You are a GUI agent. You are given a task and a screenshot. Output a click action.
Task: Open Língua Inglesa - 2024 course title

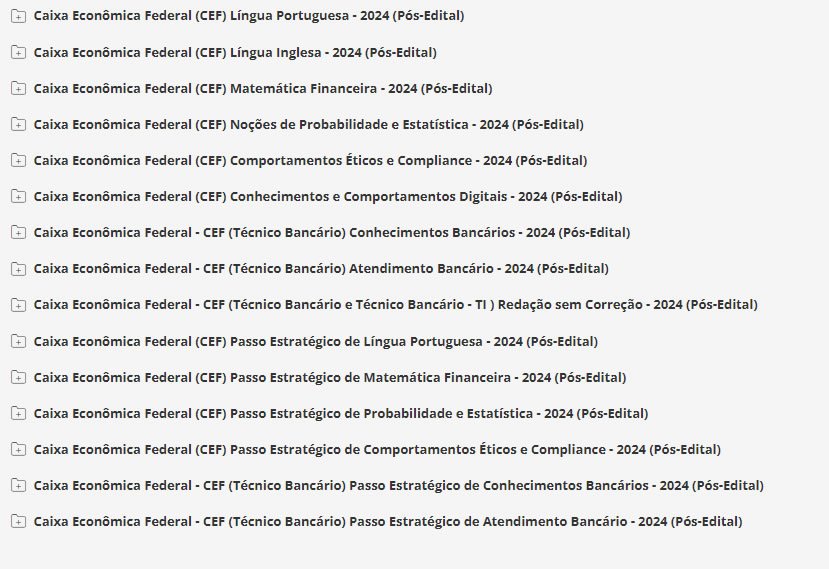coord(235,52)
